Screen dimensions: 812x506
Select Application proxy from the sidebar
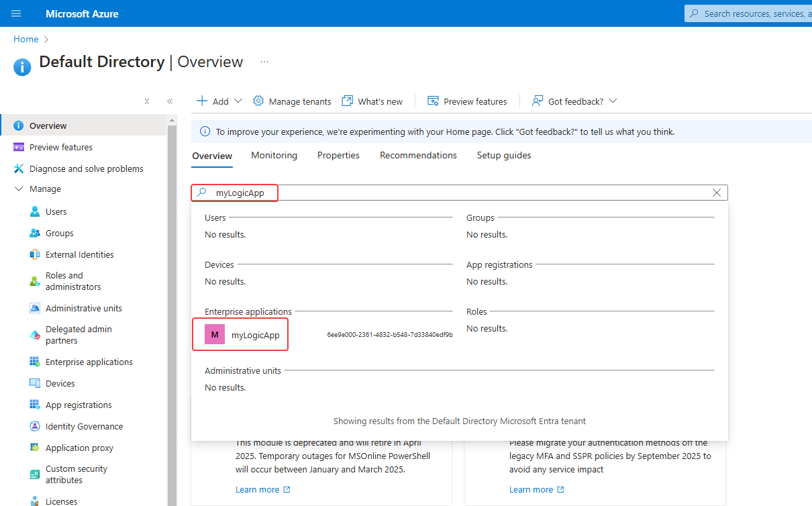pyautogui.click(x=79, y=447)
